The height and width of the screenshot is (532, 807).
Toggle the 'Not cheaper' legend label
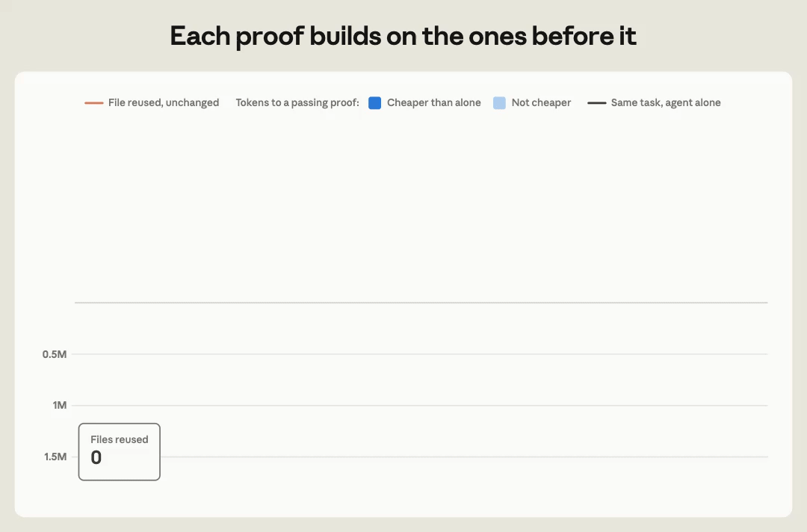tap(542, 103)
